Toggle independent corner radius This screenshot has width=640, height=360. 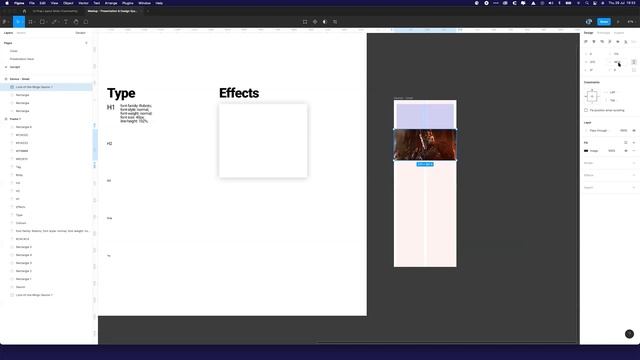tap(634, 70)
